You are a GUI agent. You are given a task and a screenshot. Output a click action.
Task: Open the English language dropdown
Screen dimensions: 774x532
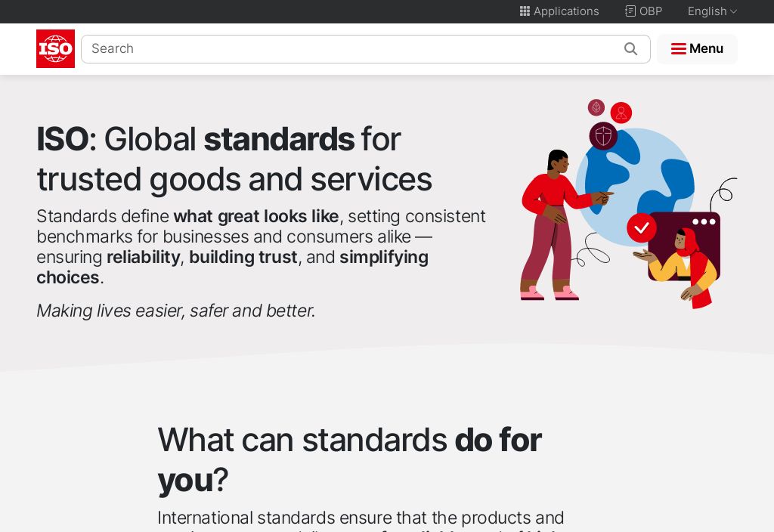[x=707, y=11]
